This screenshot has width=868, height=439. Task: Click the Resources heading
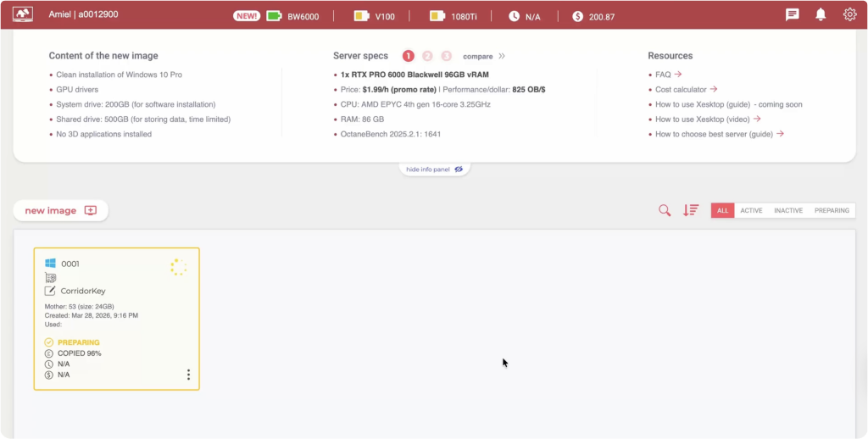(x=670, y=56)
